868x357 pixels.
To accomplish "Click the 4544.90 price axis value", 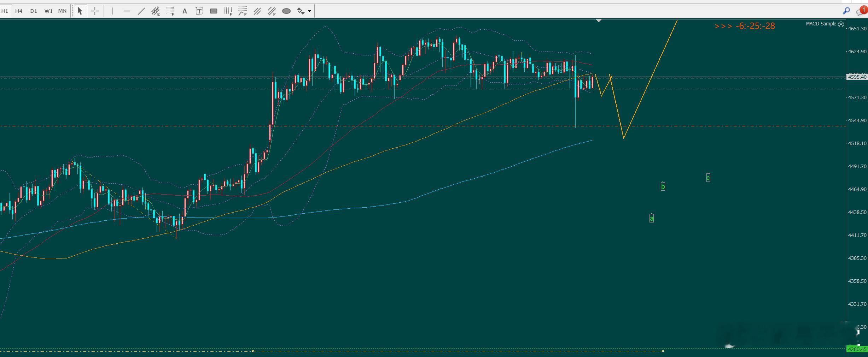I will pyautogui.click(x=857, y=120).
